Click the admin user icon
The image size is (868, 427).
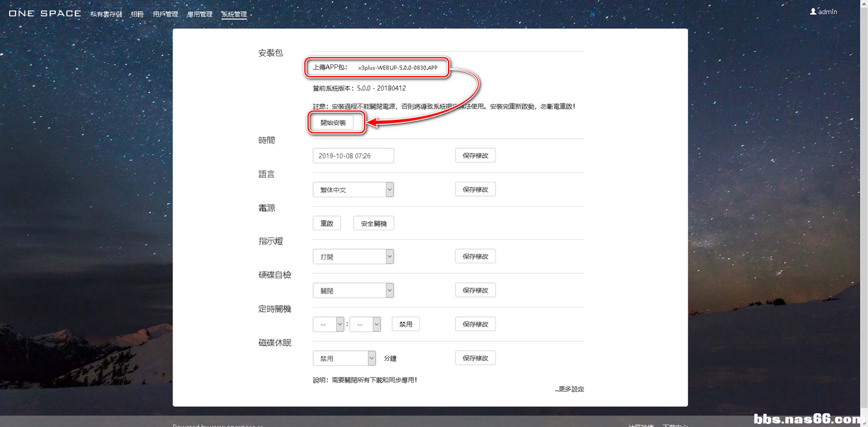813,11
